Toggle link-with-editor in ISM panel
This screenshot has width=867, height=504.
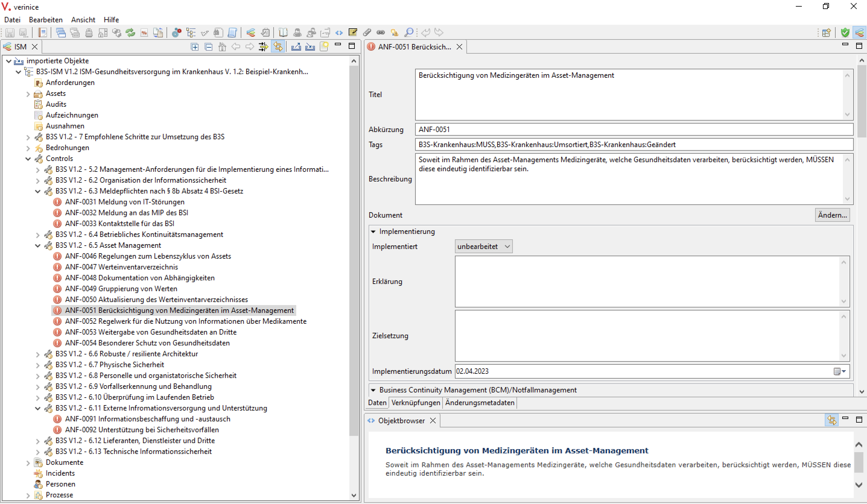click(278, 47)
